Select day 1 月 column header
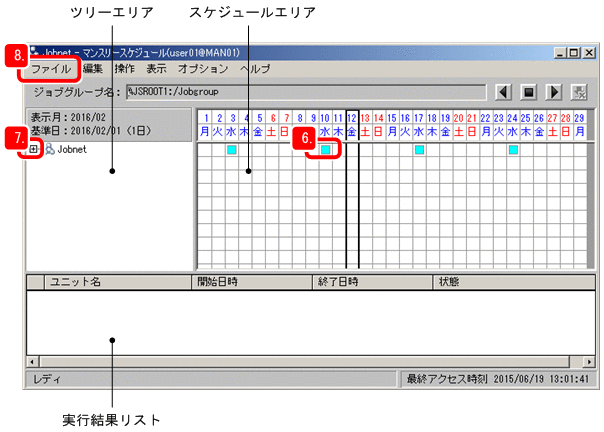 click(x=205, y=125)
